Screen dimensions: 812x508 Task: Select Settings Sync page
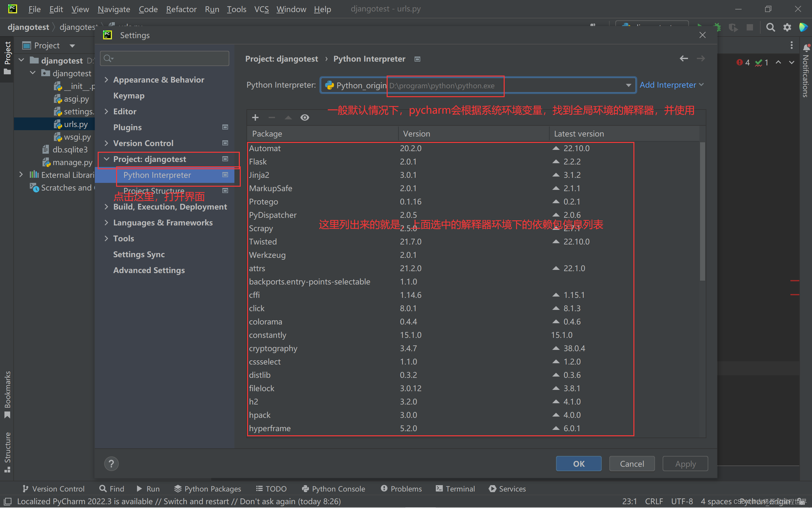click(139, 254)
